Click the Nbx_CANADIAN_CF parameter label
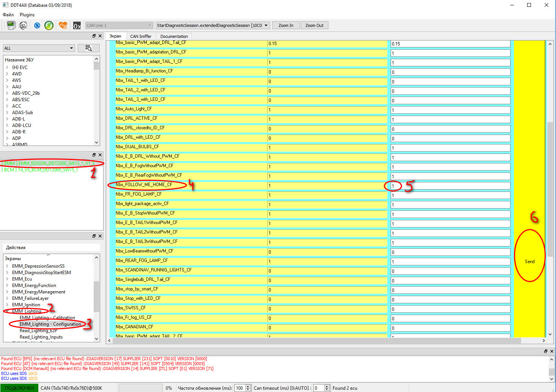 (x=134, y=327)
